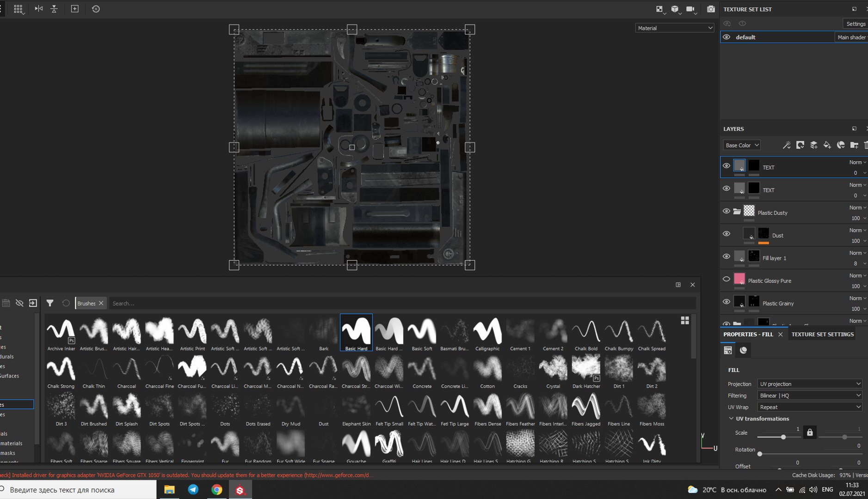Open the UV Wrap Repeat dropdown

coord(810,407)
